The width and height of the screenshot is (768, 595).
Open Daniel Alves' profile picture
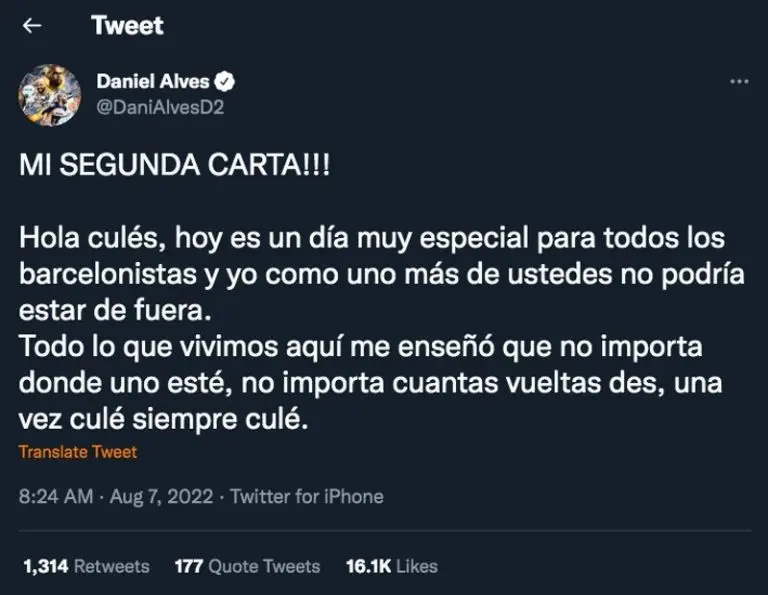click(x=49, y=94)
